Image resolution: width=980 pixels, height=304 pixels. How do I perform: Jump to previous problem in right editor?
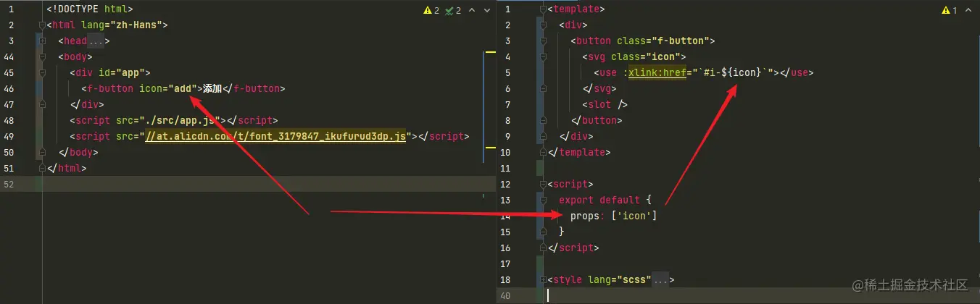(968, 10)
